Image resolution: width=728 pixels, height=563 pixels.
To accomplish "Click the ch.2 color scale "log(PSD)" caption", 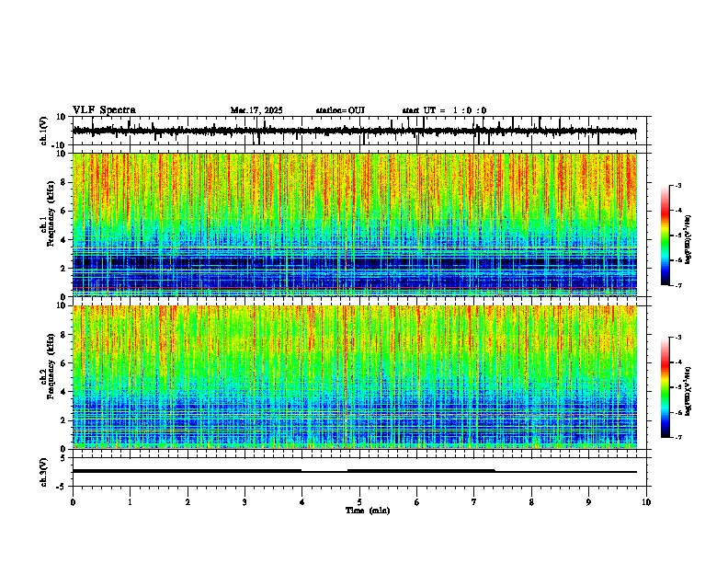I will pos(688,391).
